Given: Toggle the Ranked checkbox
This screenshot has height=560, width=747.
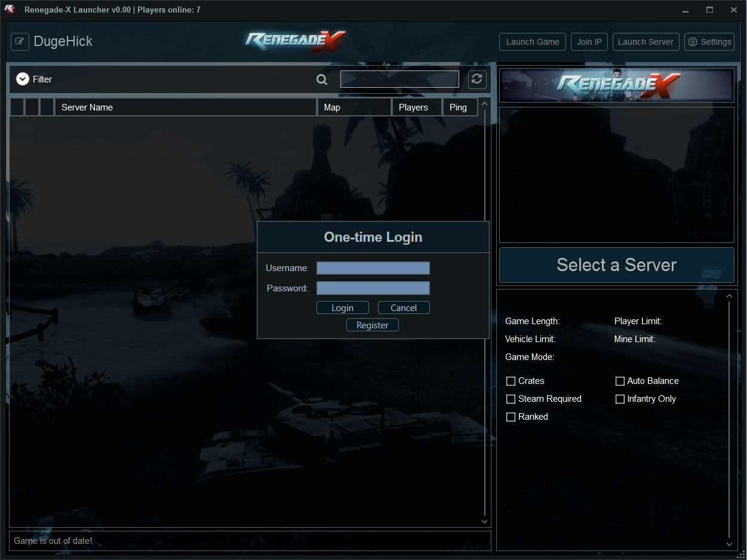Looking at the screenshot, I should pos(511,417).
